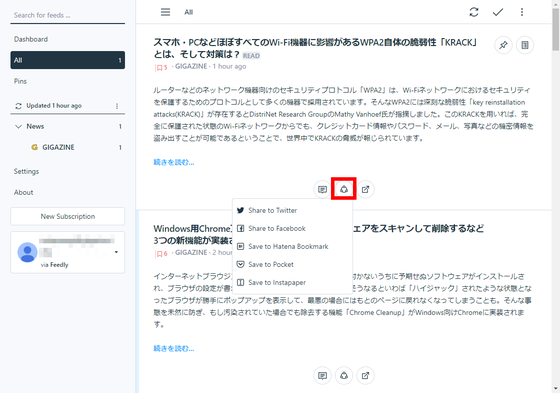Click the Hatena bookmark count 6
The height and width of the screenshot is (393, 560).
[161, 253]
